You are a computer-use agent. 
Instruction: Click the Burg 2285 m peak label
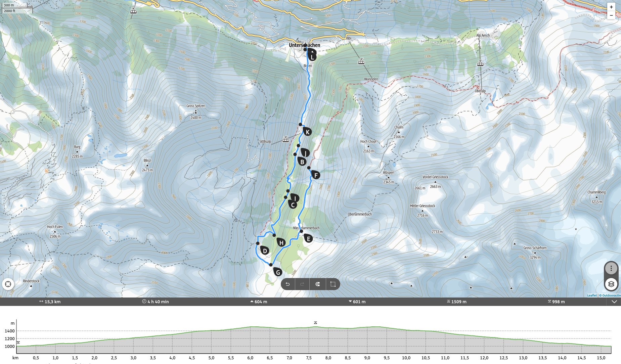(x=77, y=147)
